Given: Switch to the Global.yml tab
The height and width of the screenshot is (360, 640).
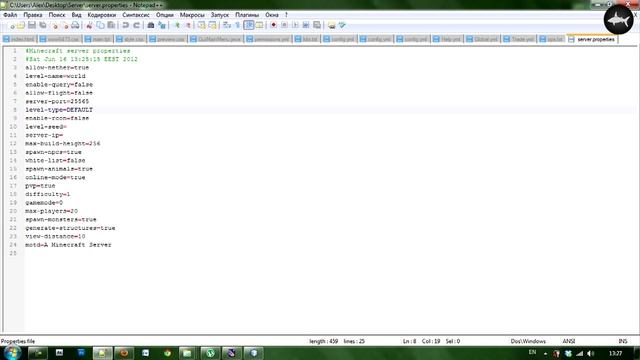Looking at the screenshot, I should [x=482, y=39].
